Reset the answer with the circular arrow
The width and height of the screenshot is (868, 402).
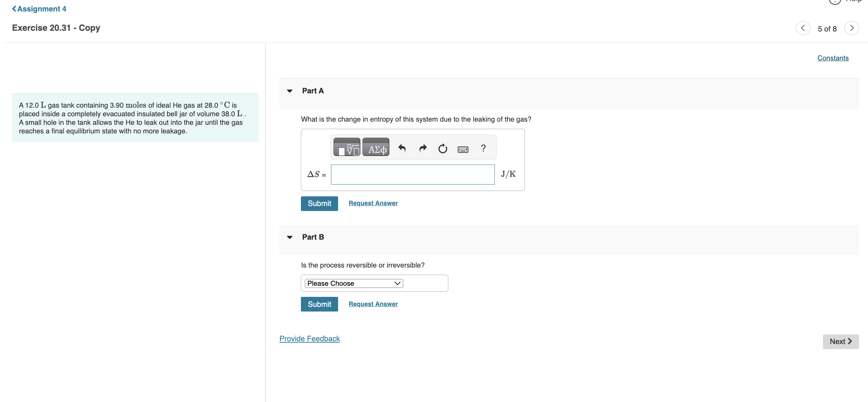[x=443, y=148]
